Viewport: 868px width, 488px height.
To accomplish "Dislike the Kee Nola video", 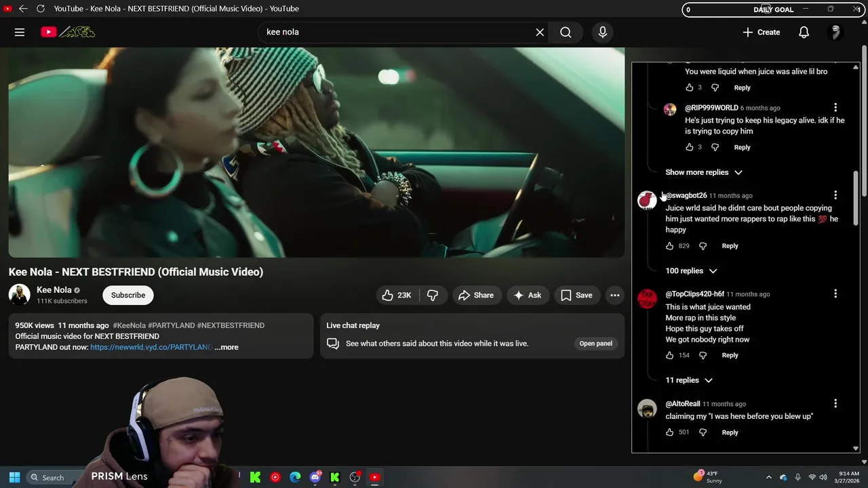I will [433, 295].
